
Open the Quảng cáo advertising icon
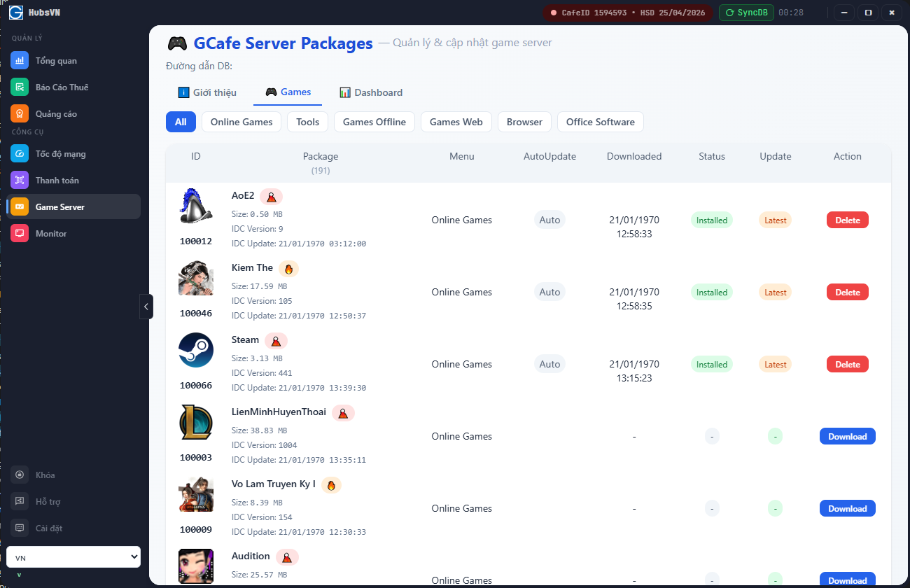(20, 113)
